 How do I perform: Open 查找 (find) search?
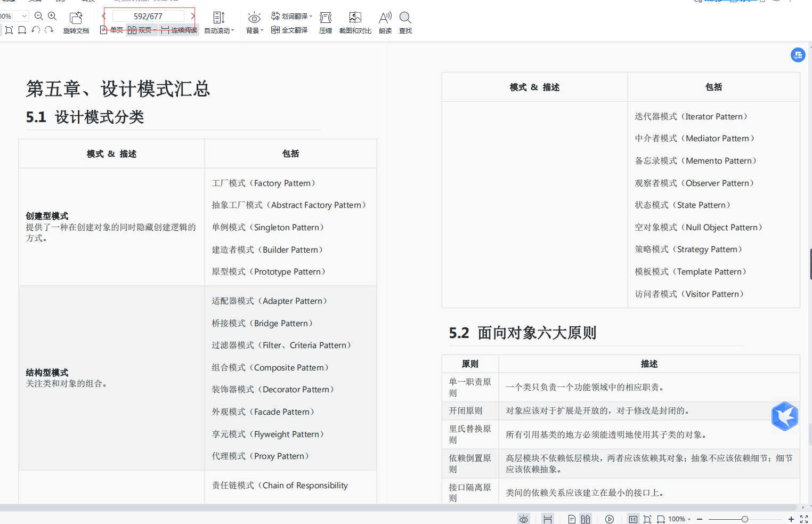(405, 23)
